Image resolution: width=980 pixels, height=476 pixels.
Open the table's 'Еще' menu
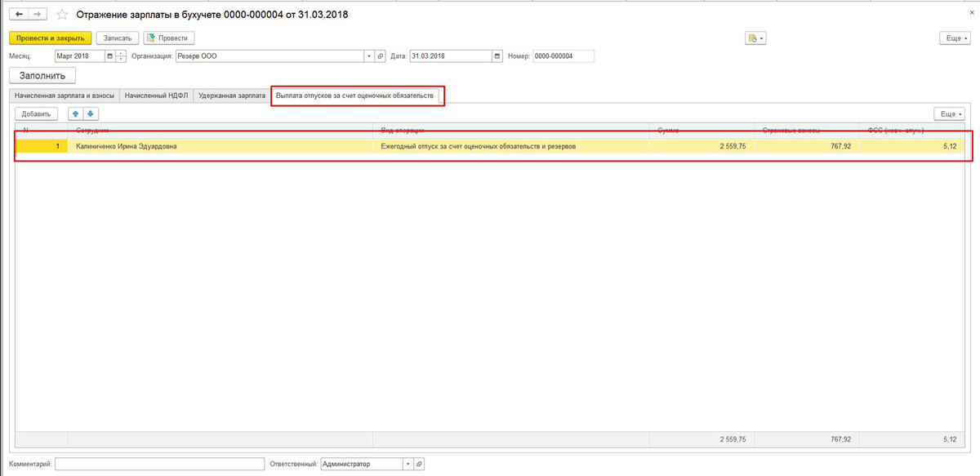[949, 114]
